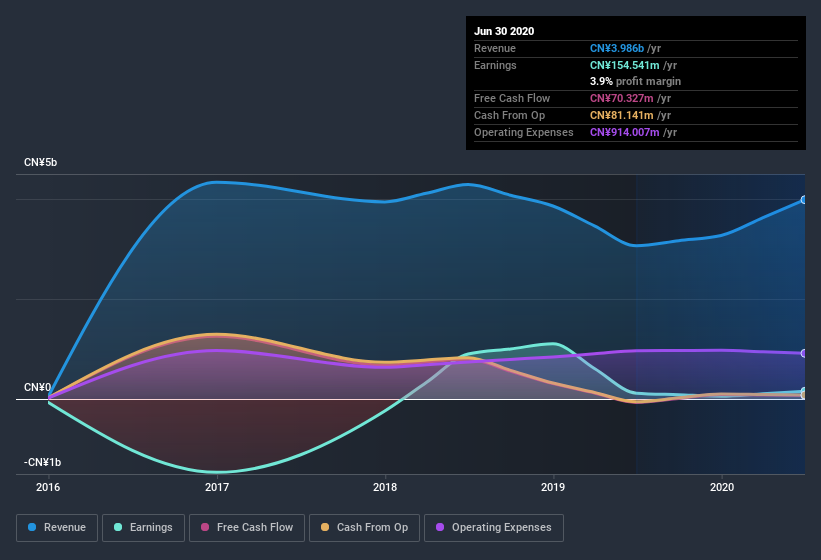
Task: Click the 2017 x-axis label
Action: [217, 487]
